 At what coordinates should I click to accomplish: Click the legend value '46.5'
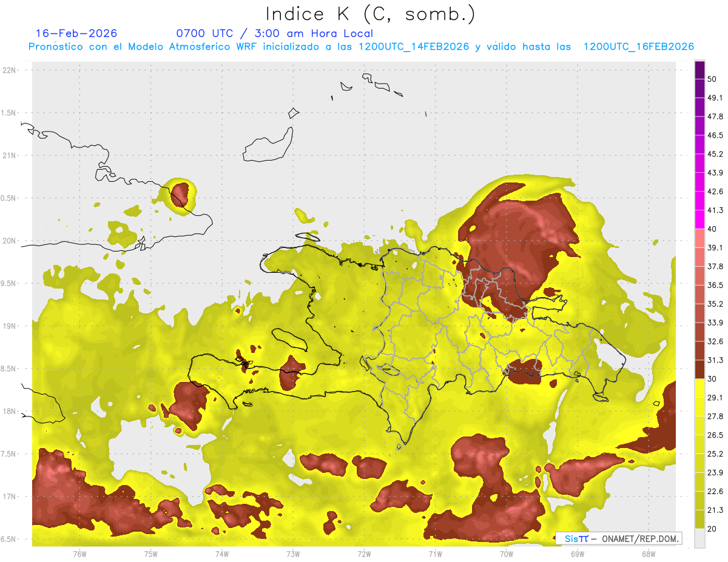click(715, 135)
